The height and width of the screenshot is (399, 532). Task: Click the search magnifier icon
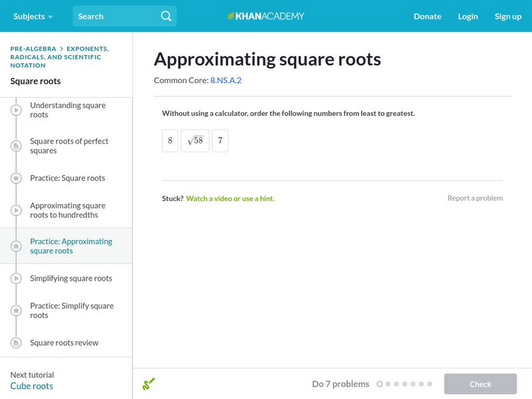(166, 16)
